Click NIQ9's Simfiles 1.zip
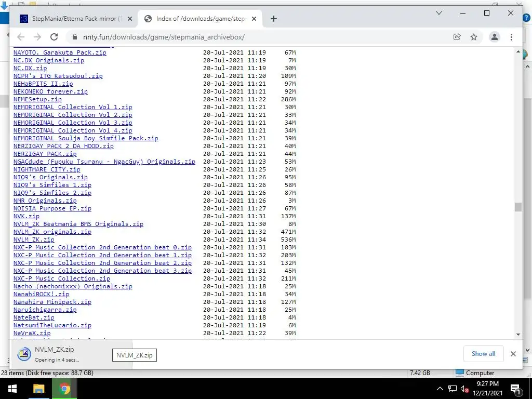This screenshot has width=532, height=399. (x=52, y=185)
